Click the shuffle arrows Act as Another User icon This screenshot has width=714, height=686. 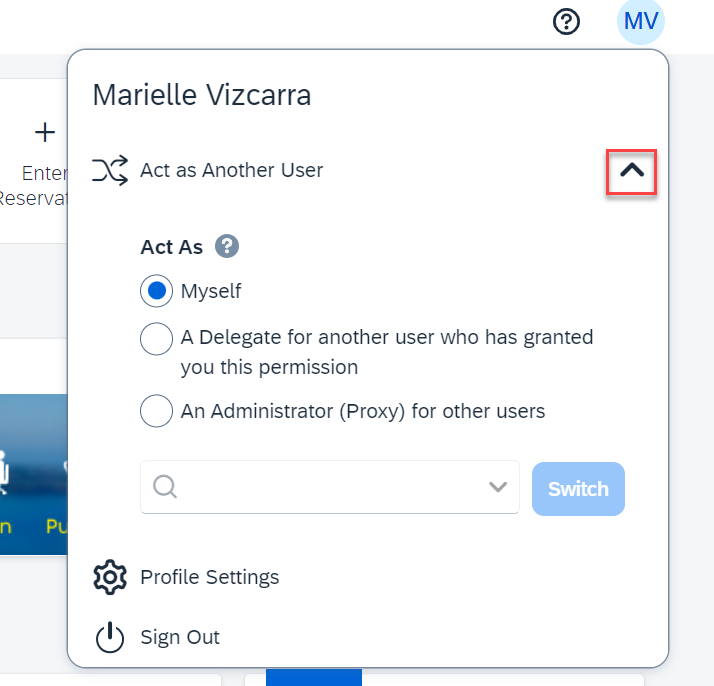(x=110, y=170)
